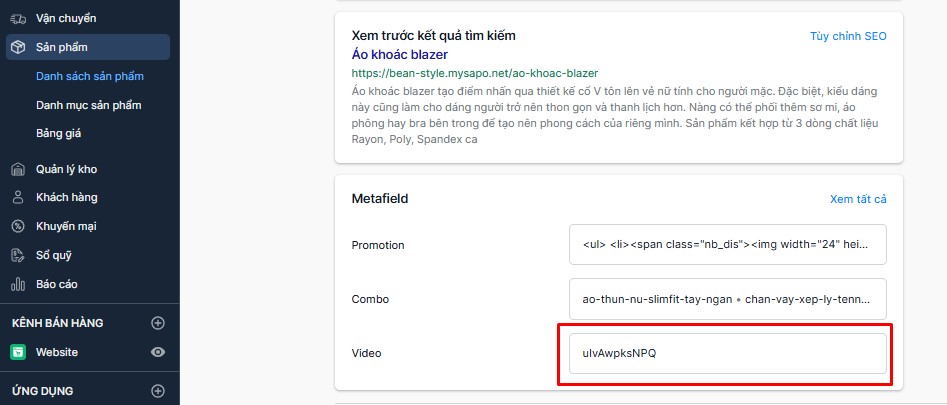Click the Sổ quỹ ledger icon
947x405 pixels.
coord(18,255)
